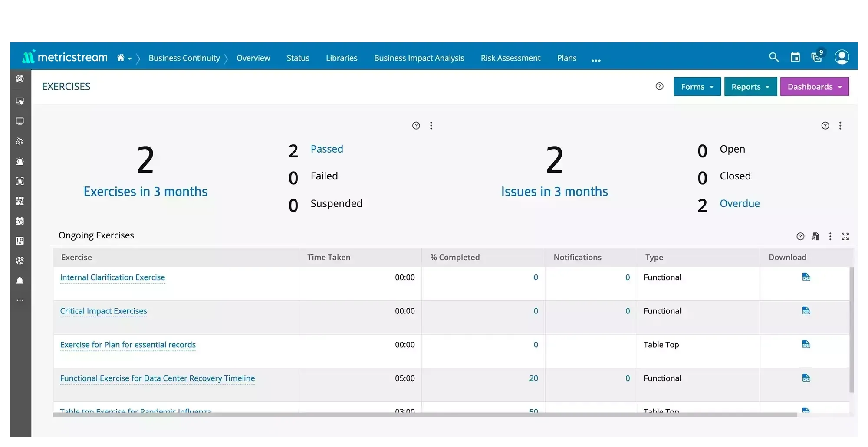This screenshot has width=868, height=447.
Task: Open kebab menu of Issues in 3 months widget
Action: [840, 126]
